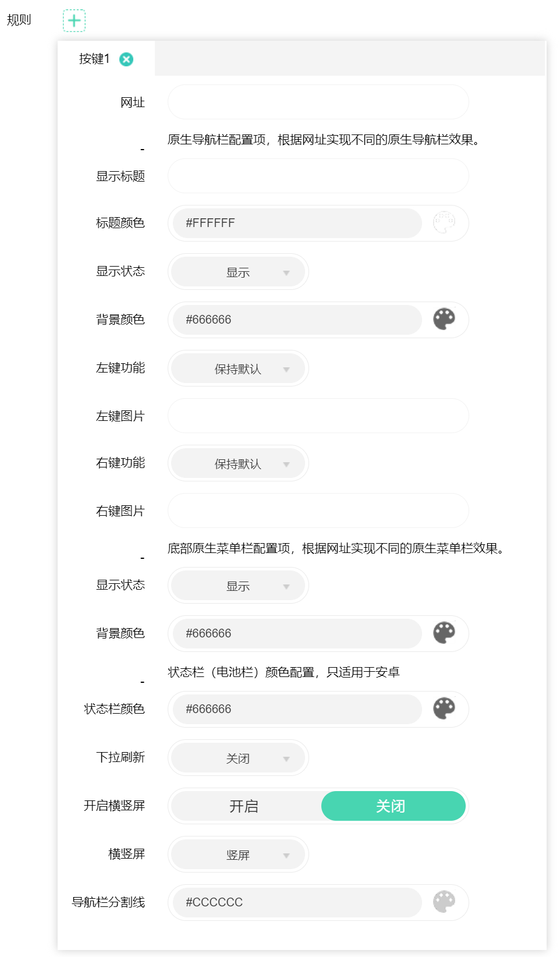Open palette icon for 标题颜色

coord(444,223)
